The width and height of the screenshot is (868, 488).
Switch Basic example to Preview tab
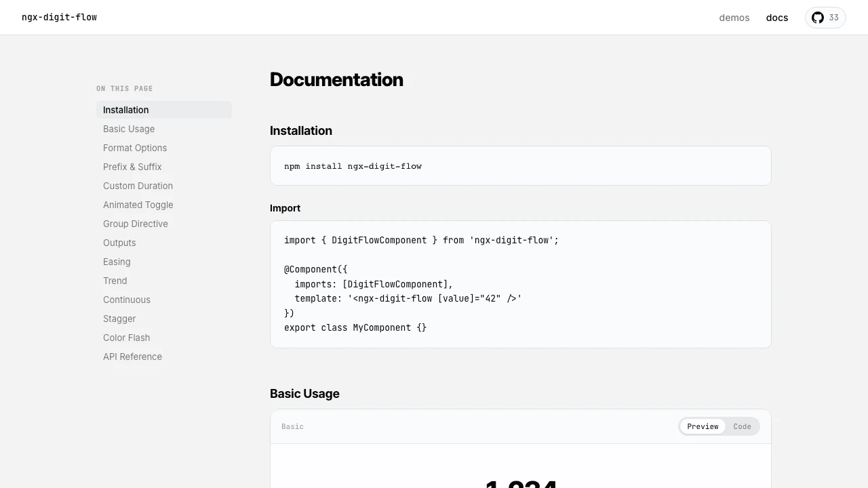click(703, 426)
